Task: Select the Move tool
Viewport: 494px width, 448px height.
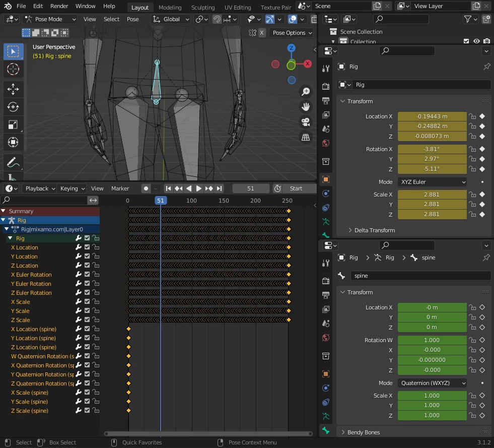Action: coord(13,89)
